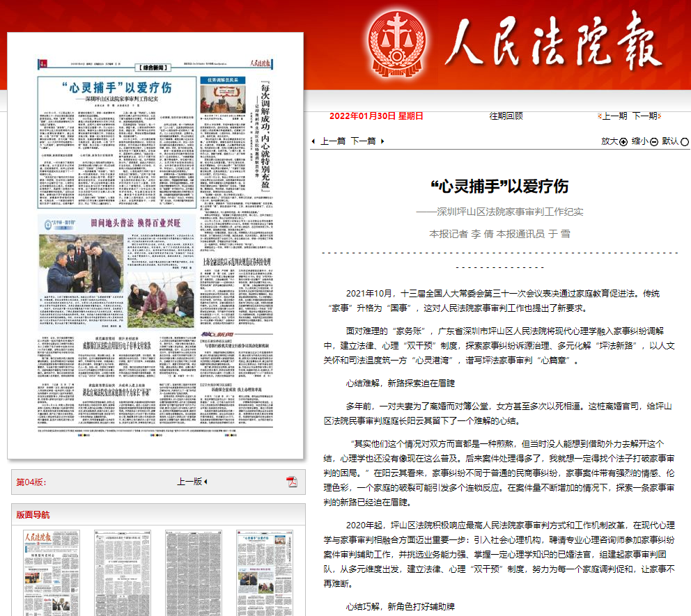Open fourth page thumbnail in 版面导航
This screenshot has width=691, height=616.
tap(265, 573)
